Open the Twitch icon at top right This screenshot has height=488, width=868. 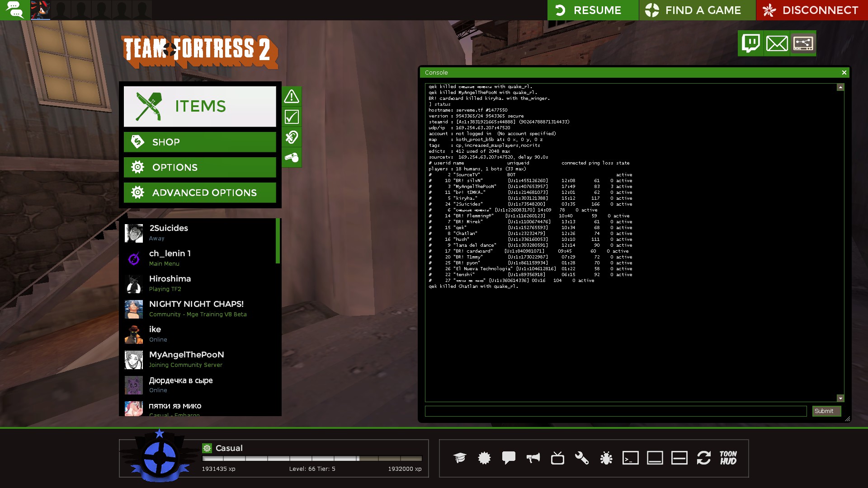(751, 43)
